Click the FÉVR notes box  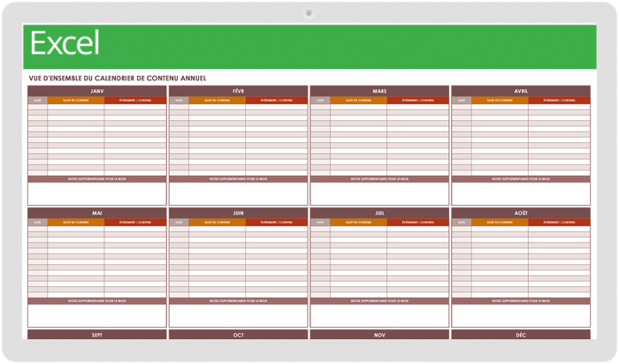pos(239,193)
